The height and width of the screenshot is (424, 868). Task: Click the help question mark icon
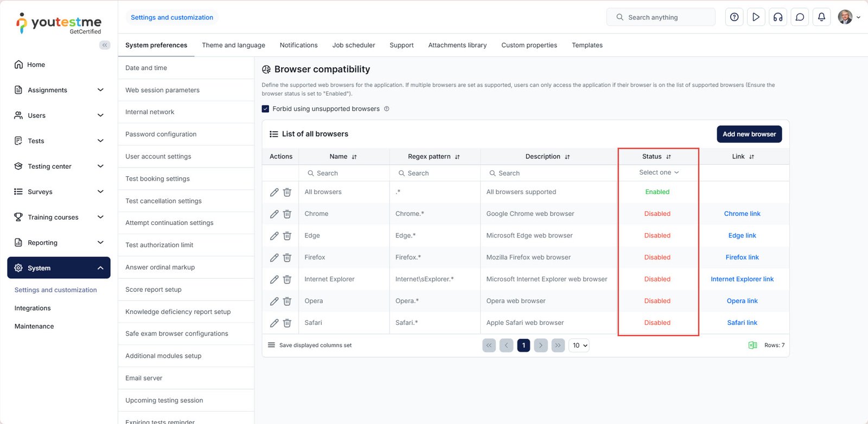pos(734,17)
